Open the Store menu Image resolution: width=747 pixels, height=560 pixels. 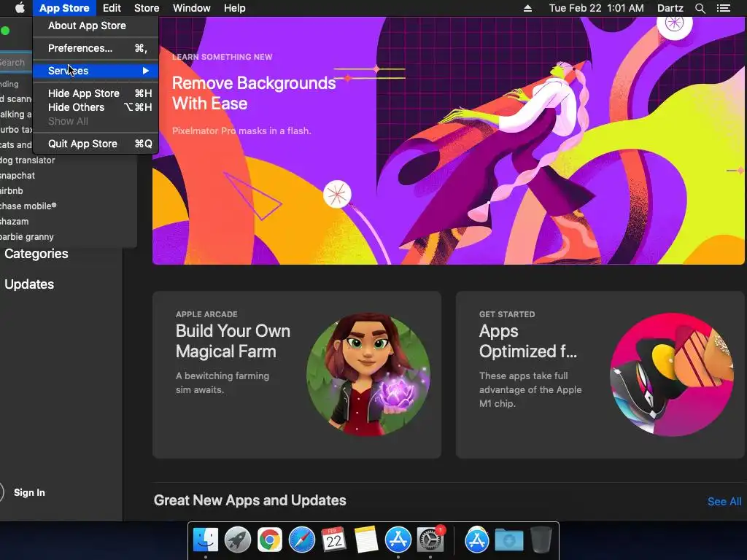[x=147, y=8]
